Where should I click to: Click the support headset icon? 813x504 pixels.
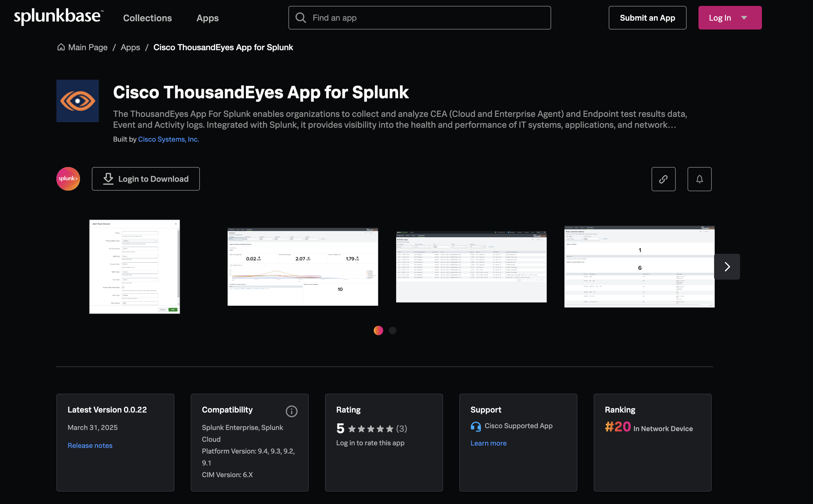click(x=476, y=426)
